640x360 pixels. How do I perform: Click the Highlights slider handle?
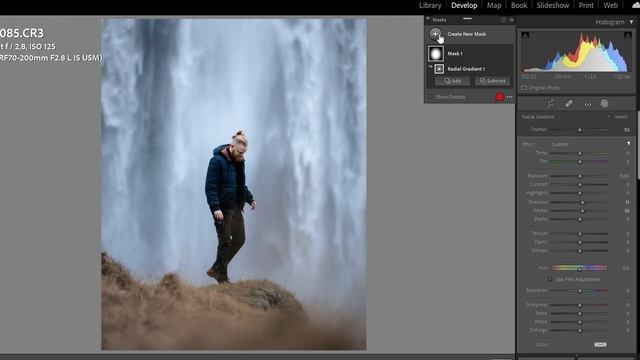[580, 193]
